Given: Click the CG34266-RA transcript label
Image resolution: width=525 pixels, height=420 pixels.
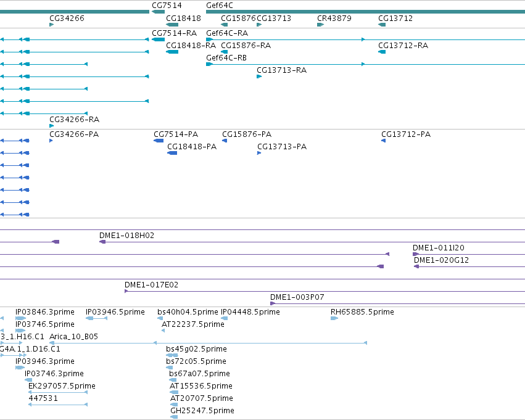Looking at the screenshot, I should [x=74, y=120].
